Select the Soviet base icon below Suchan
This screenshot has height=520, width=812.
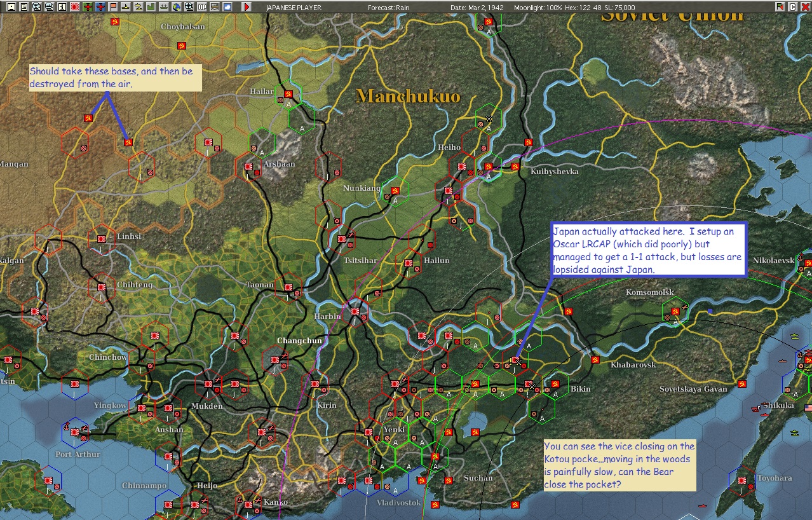pyautogui.click(x=515, y=504)
